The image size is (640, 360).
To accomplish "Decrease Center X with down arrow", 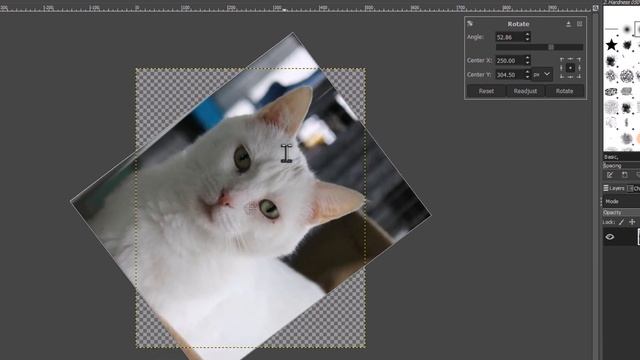I will click(527, 63).
